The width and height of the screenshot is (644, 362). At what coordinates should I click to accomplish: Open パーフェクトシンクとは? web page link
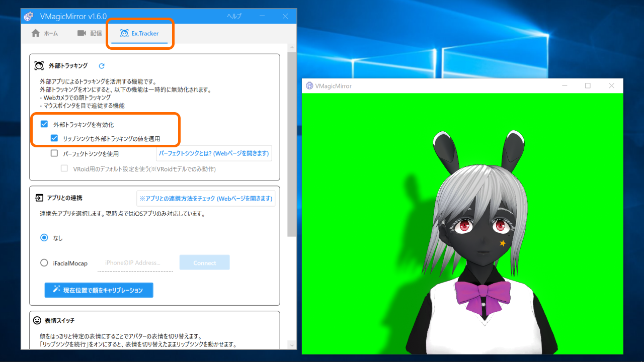click(x=214, y=153)
